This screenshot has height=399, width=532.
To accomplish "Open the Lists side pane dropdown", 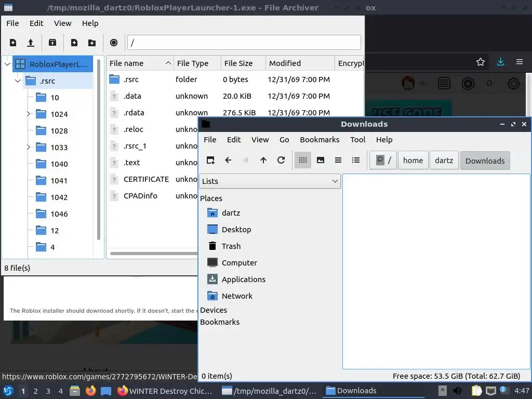I will (270, 181).
